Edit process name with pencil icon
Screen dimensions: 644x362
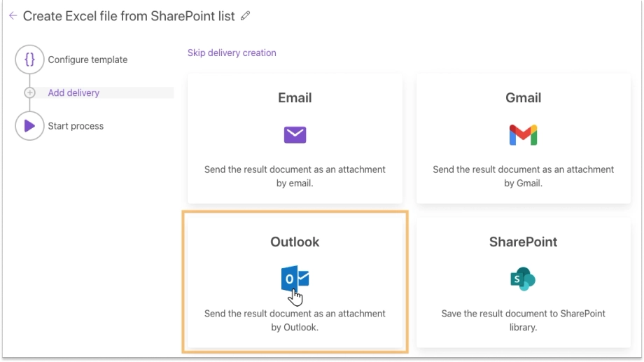click(x=245, y=16)
